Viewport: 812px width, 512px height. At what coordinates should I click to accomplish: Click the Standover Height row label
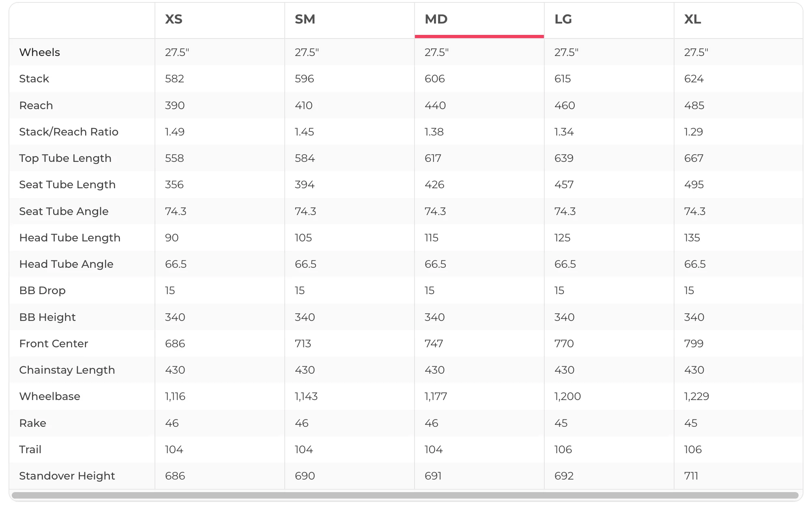click(x=67, y=476)
